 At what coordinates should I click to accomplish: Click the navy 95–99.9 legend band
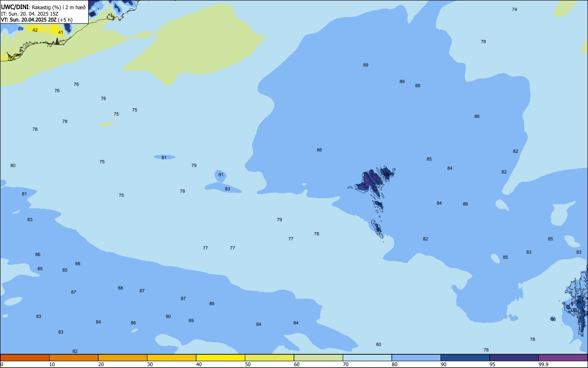pos(514,357)
